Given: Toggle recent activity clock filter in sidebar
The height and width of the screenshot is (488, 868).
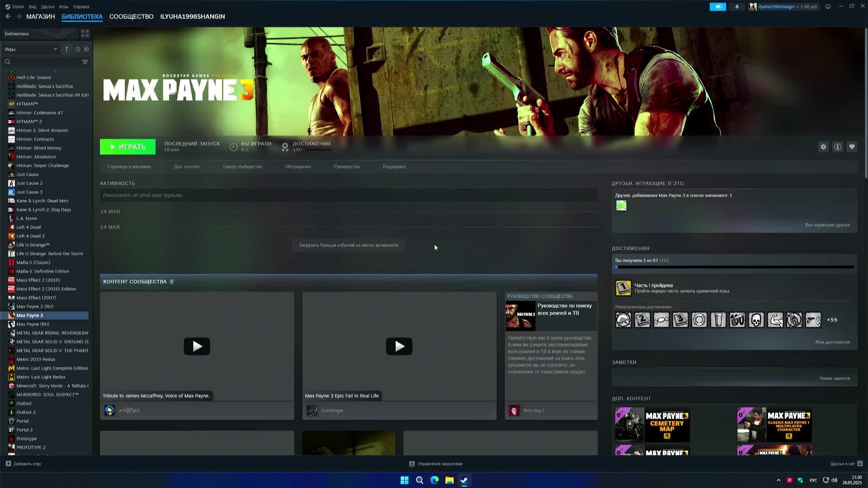Looking at the screenshot, I should pos(78,49).
